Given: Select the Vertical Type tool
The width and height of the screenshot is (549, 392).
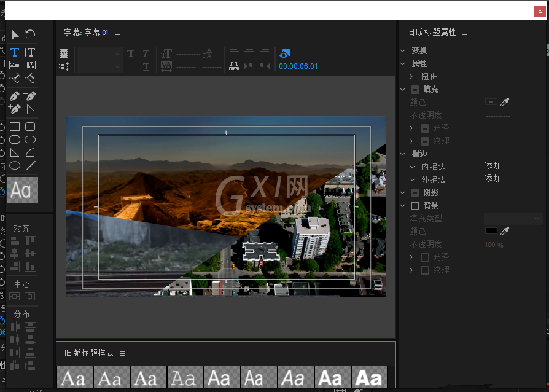Looking at the screenshot, I should click(29, 52).
